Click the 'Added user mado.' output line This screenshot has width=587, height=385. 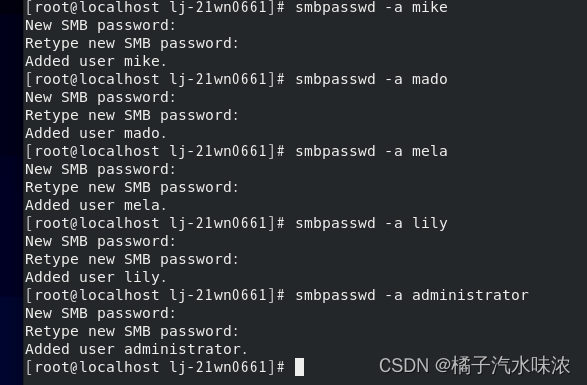pos(96,133)
